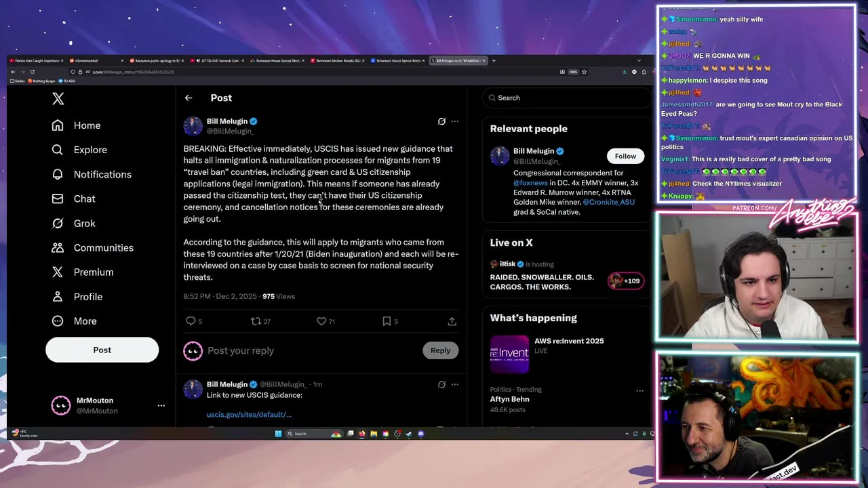
Task: Open the uscis.gov guidance link
Action: click(x=249, y=414)
